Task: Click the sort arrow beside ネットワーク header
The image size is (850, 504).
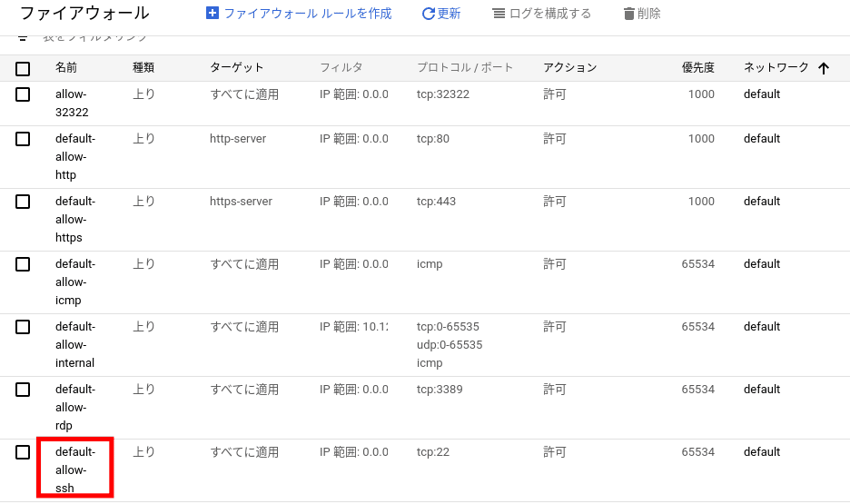Action: [x=824, y=68]
